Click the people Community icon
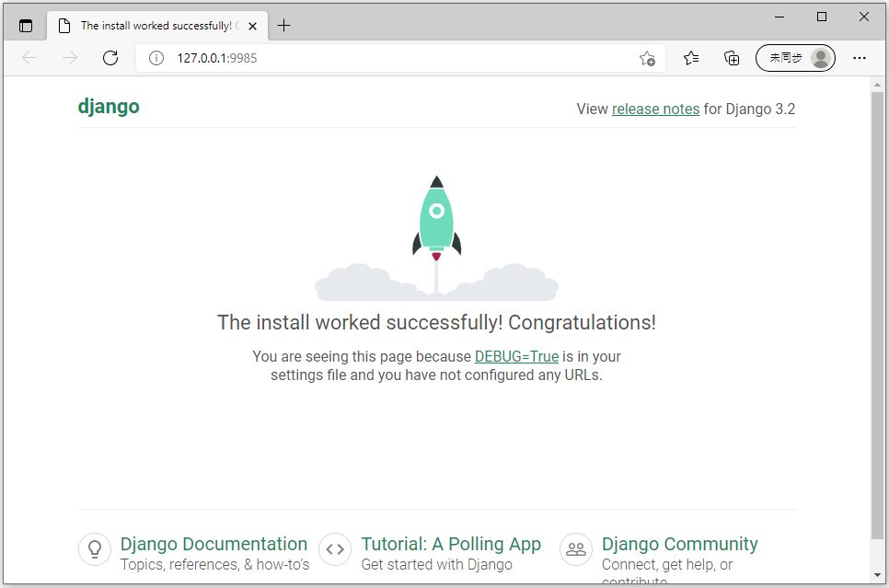The image size is (889, 588). 576,549
